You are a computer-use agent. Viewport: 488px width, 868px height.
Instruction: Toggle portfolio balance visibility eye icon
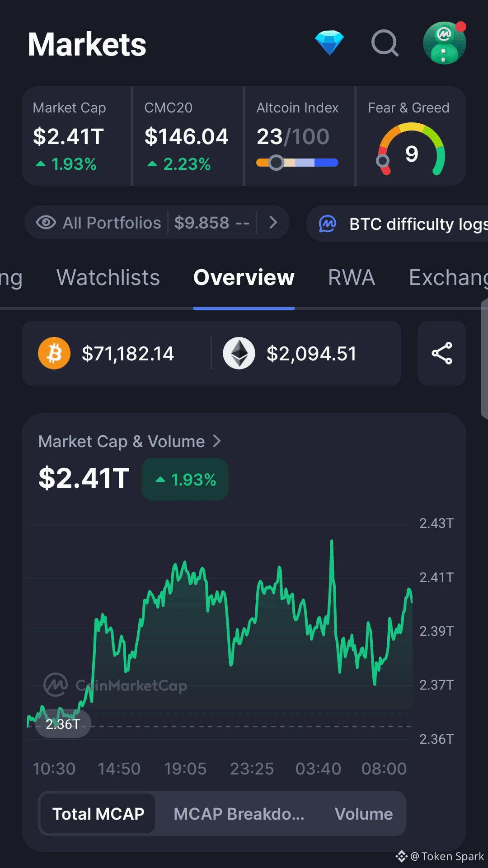coord(46,223)
